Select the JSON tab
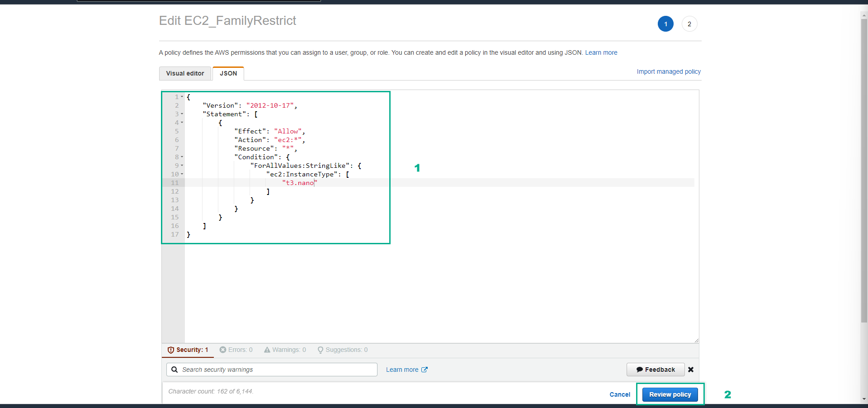868x408 pixels. (228, 73)
